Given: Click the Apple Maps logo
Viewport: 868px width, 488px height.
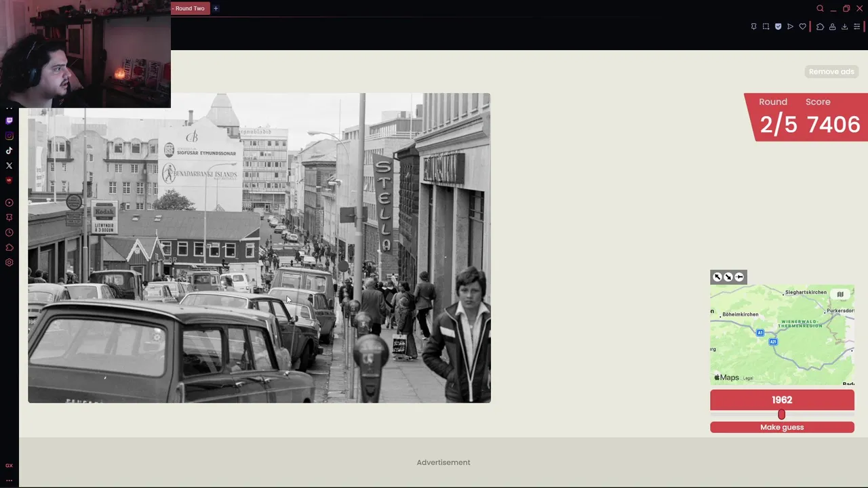Looking at the screenshot, I should [726, 378].
